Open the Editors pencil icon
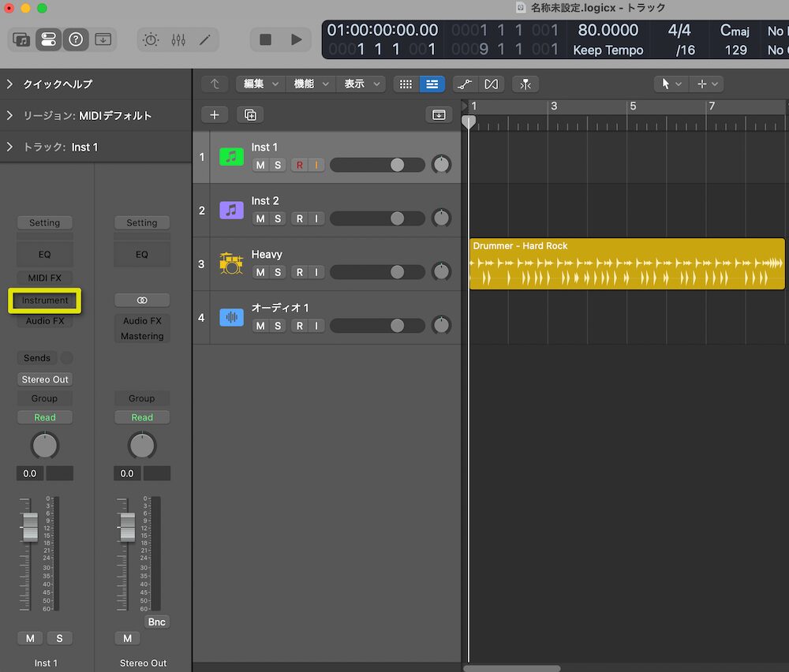 [x=205, y=39]
